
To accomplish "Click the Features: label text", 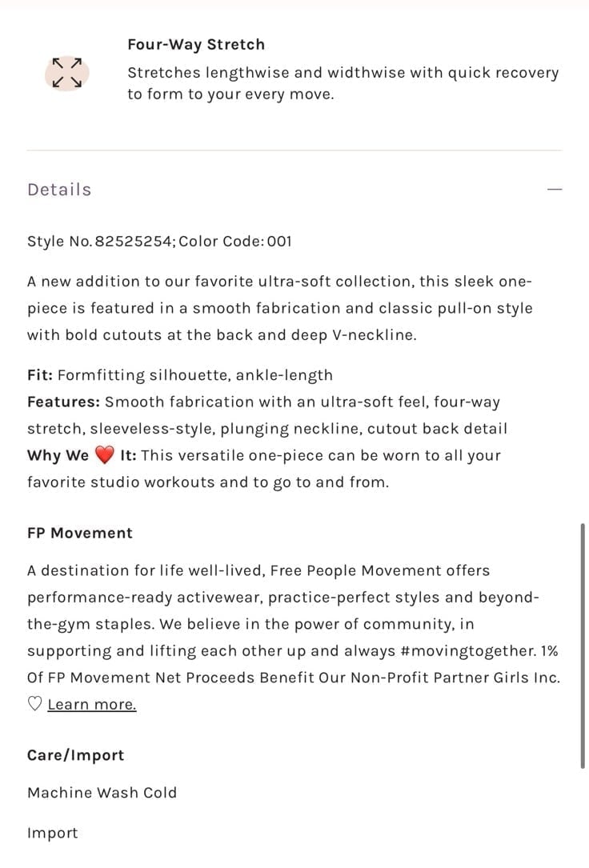I will (64, 402).
